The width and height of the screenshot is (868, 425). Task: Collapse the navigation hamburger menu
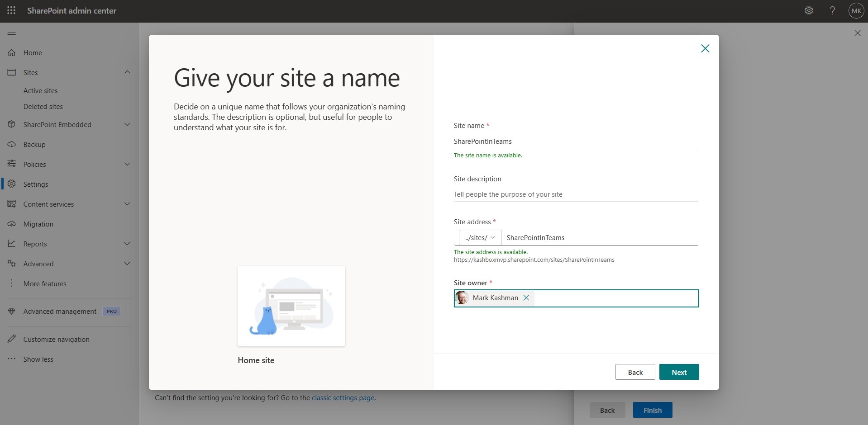click(x=12, y=33)
